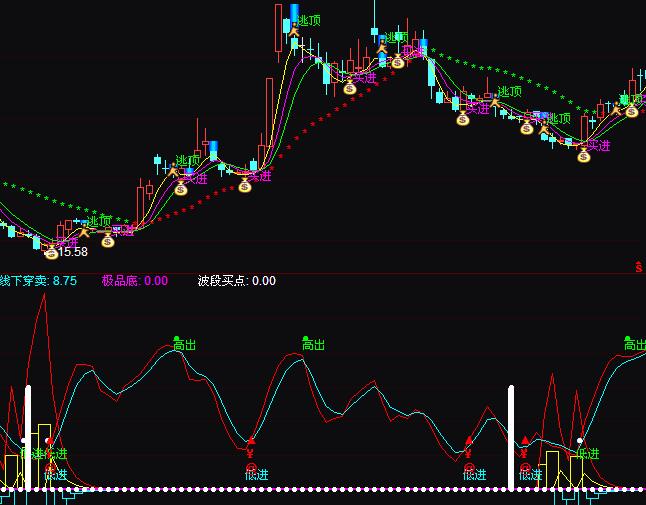
Task: Select the 极品底: 0.00 indicator label
Action: [134, 281]
